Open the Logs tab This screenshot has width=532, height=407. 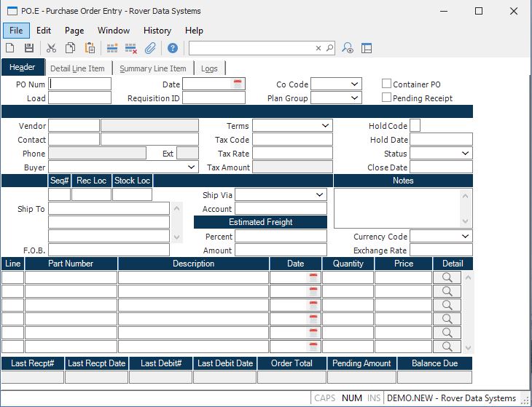point(209,68)
